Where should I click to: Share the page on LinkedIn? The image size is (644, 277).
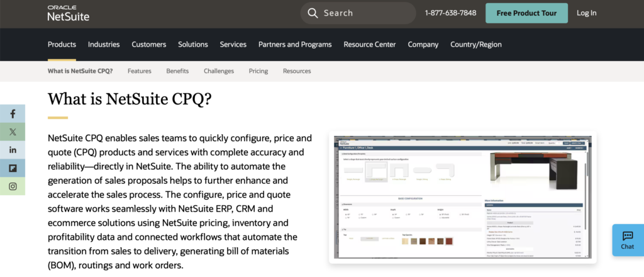coord(13,150)
